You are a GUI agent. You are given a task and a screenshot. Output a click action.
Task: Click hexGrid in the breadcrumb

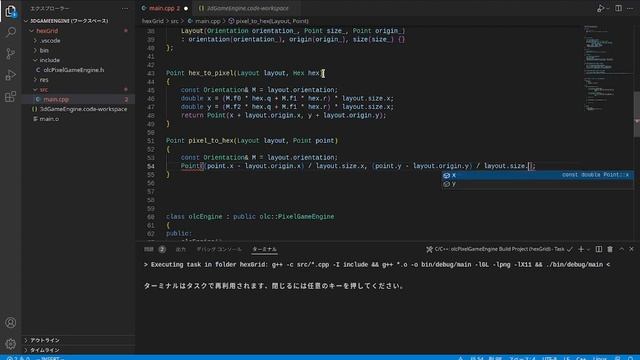tap(153, 21)
